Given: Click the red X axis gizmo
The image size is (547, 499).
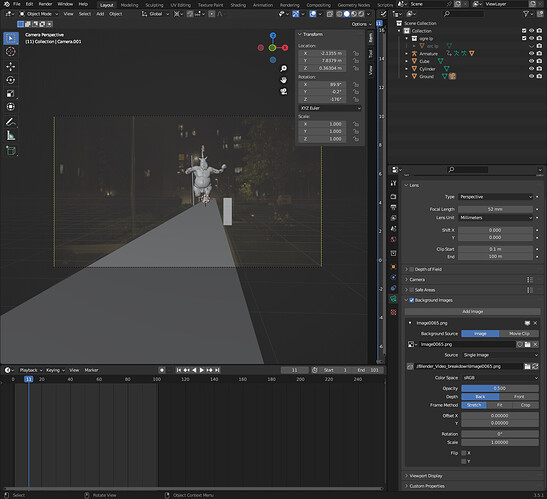Looking at the screenshot, I should coord(285,48).
